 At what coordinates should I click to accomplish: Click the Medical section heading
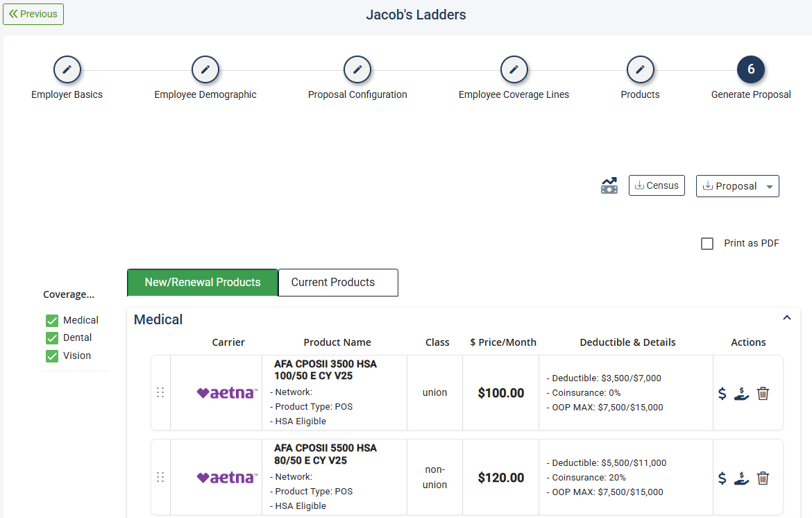(x=158, y=319)
